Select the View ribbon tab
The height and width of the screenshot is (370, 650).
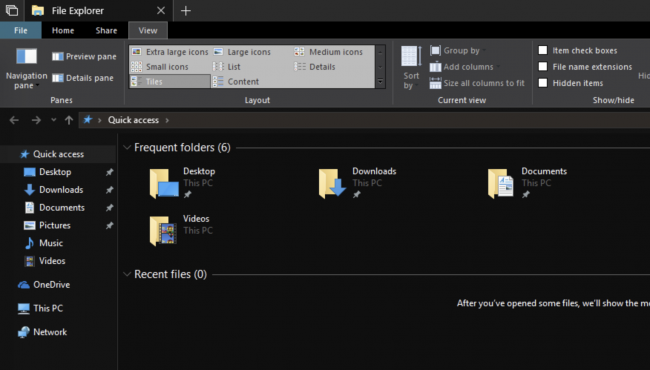coord(148,30)
